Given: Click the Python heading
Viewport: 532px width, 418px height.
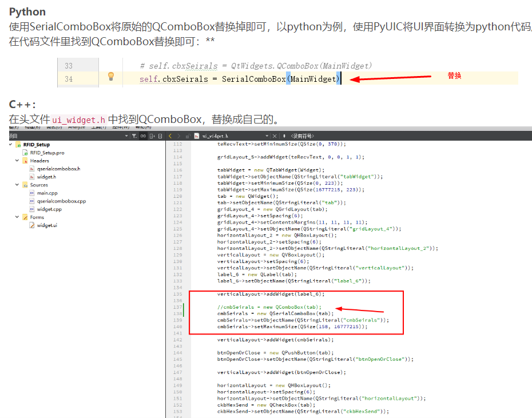Looking at the screenshot, I should point(27,12).
